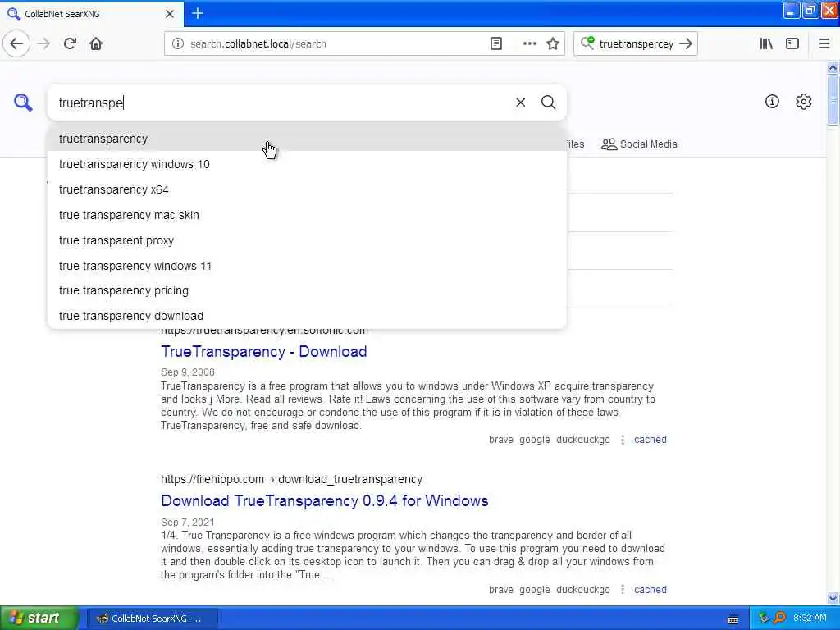This screenshot has height=630, width=840.
Task: Clear the SearXNG search query
Action: point(520,103)
